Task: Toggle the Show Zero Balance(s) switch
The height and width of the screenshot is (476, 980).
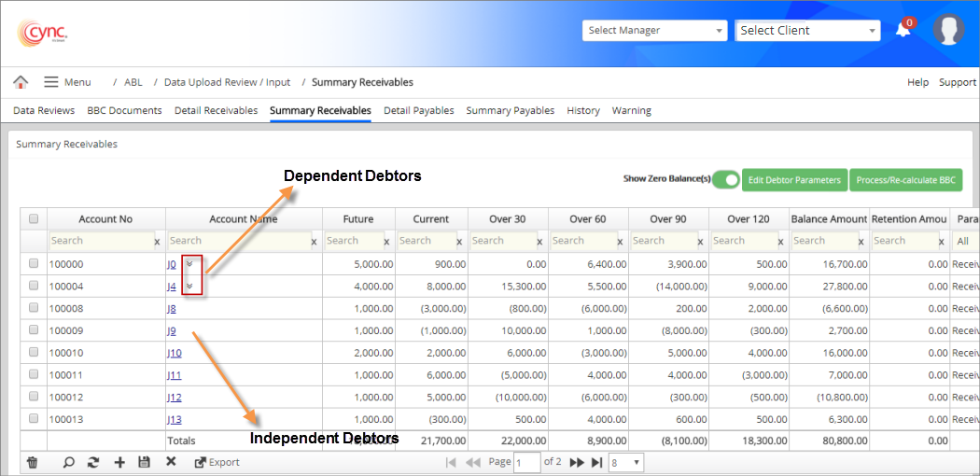Action: [x=725, y=179]
